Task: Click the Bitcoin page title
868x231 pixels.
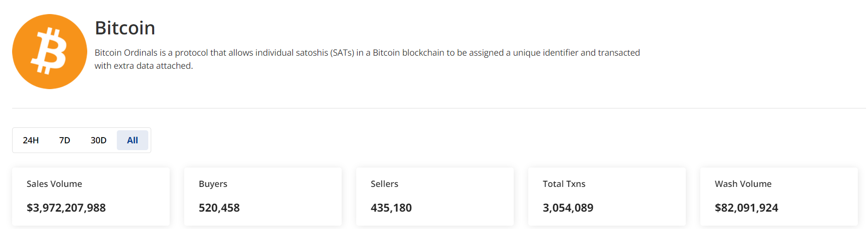Action: [x=125, y=28]
